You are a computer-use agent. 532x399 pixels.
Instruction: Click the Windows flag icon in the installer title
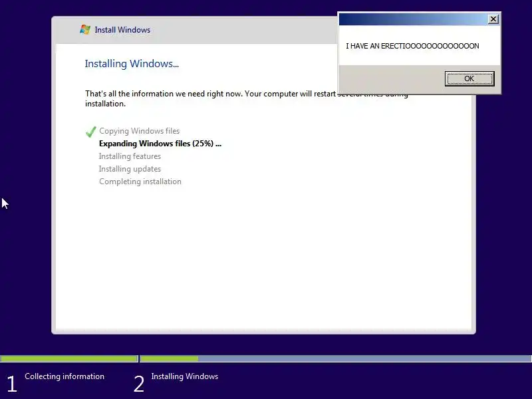click(x=85, y=30)
